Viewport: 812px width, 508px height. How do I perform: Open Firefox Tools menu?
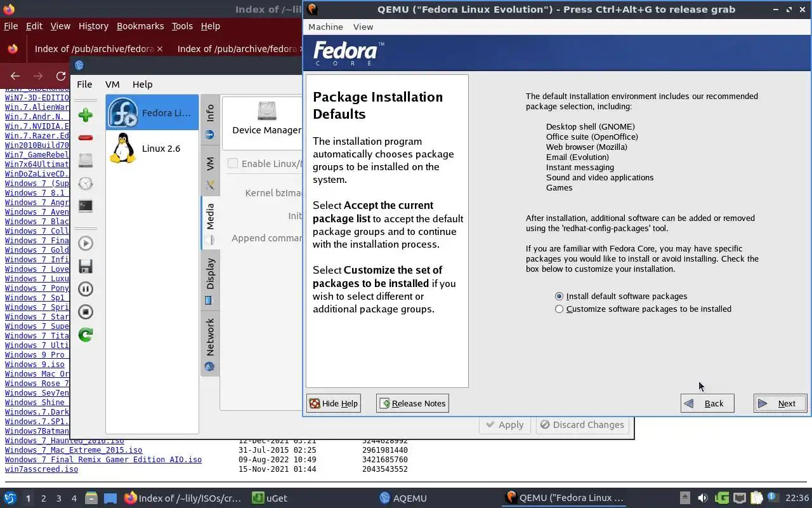[x=182, y=26]
